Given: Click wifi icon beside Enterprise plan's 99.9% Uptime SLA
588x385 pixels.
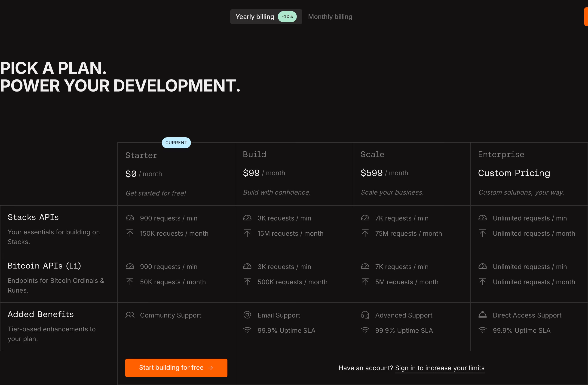Looking at the screenshot, I should coord(482,330).
